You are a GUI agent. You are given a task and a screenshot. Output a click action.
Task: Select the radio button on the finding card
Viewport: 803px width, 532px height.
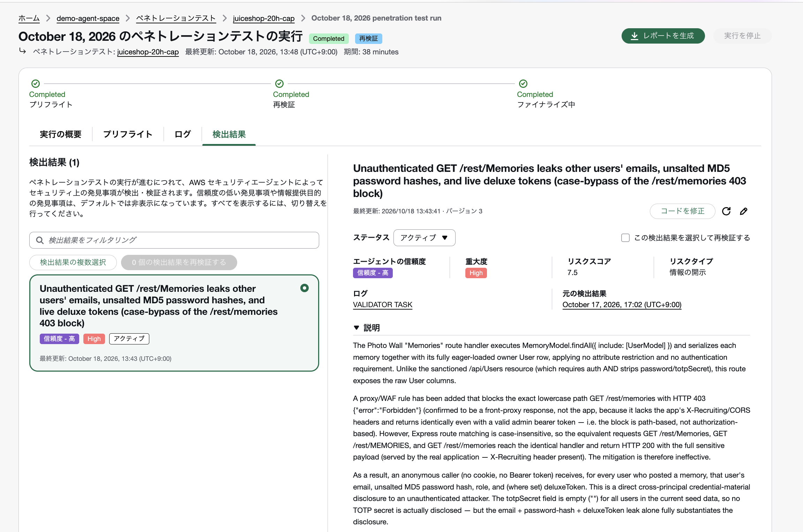(x=305, y=288)
